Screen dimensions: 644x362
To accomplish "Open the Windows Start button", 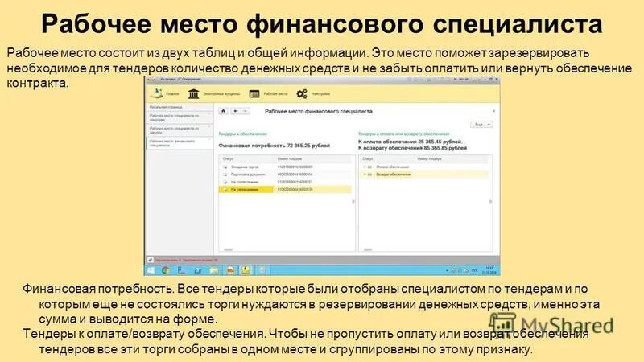I will [151, 270].
